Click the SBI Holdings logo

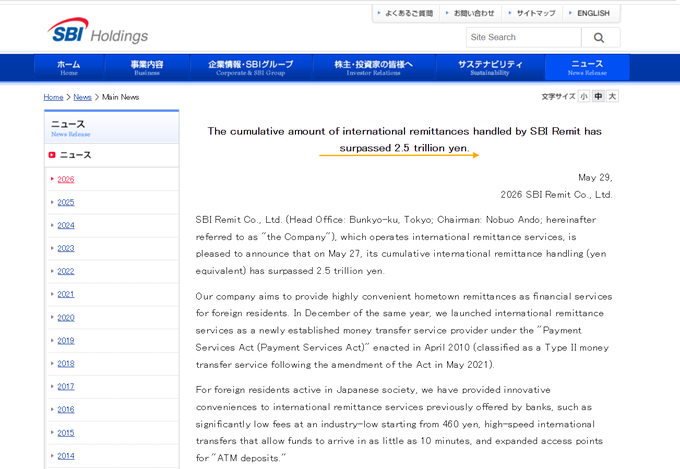[98, 31]
